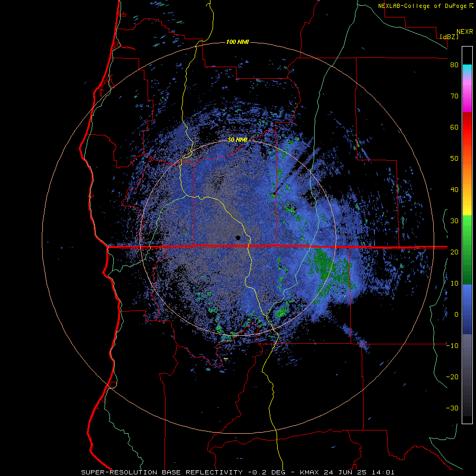Image resolution: width=476 pixels, height=476 pixels.
Task: Click the 'KMAX' station identifier in the caption
Action: click(x=310, y=472)
